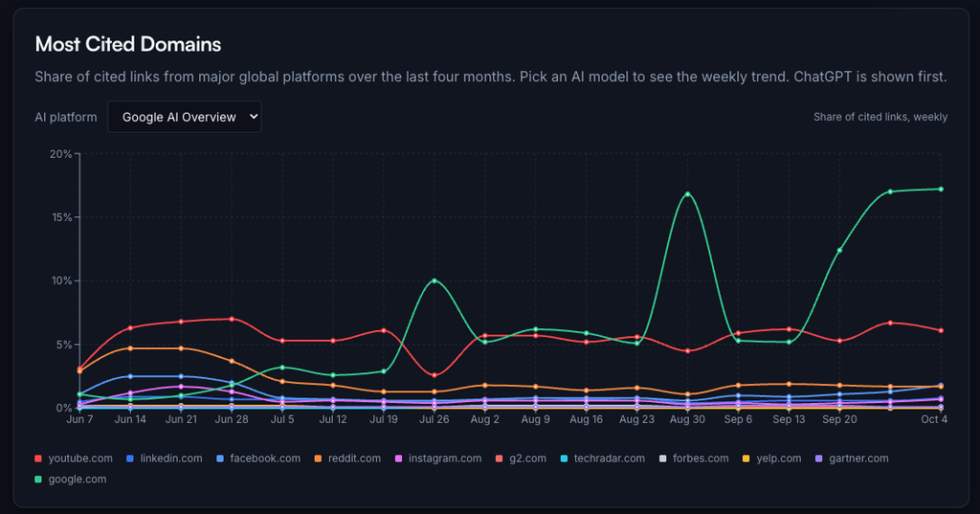Image resolution: width=980 pixels, height=514 pixels.
Task: Click youtube.com data point at Jun 28
Action: click(x=232, y=319)
